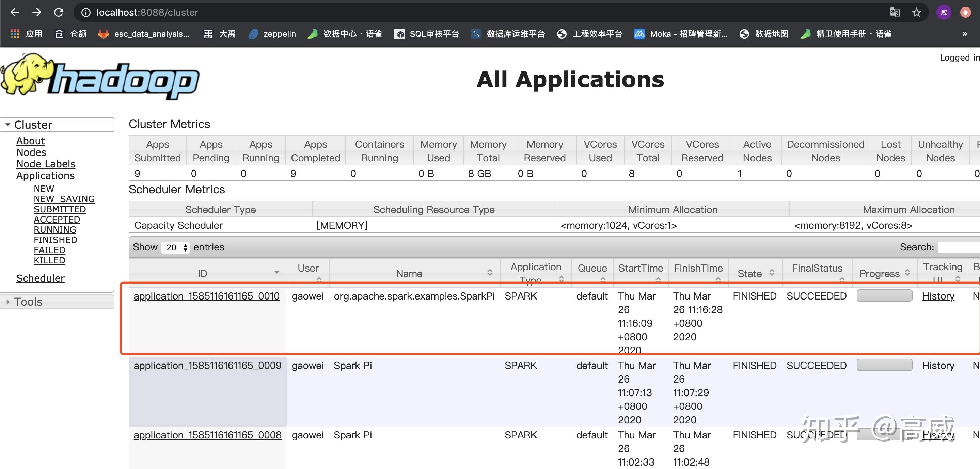This screenshot has width=980, height=469.
Task: Click the Hadoop elephant logo
Action: click(100, 77)
